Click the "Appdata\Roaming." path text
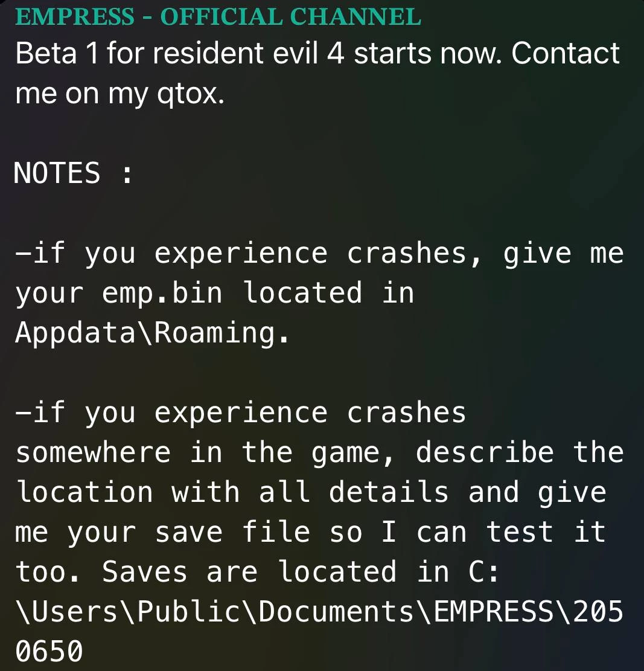Viewport: 644px width, 671px height. [x=152, y=333]
